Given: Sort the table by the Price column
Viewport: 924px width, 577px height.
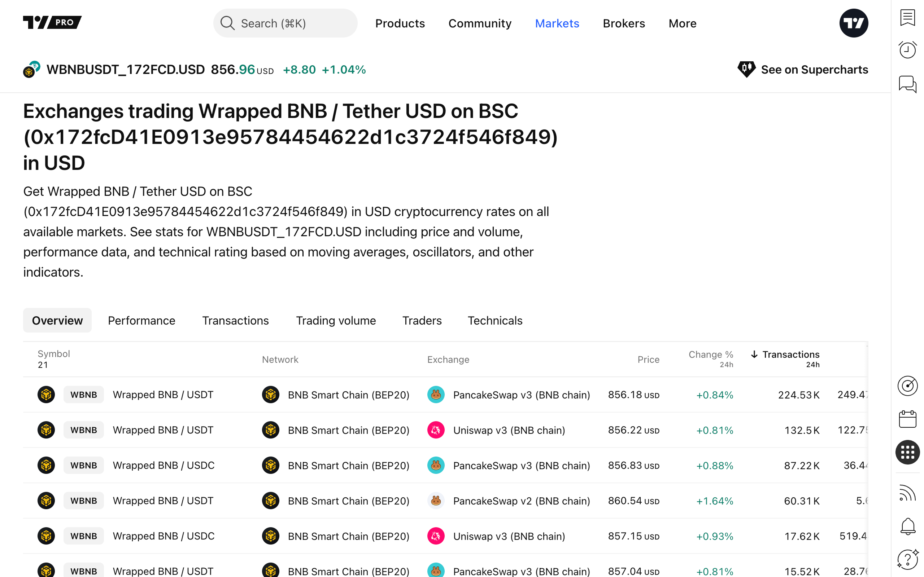Looking at the screenshot, I should click(648, 360).
